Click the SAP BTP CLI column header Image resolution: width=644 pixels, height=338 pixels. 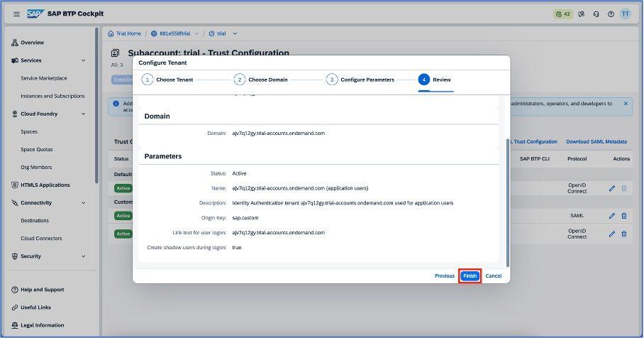point(534,159)
